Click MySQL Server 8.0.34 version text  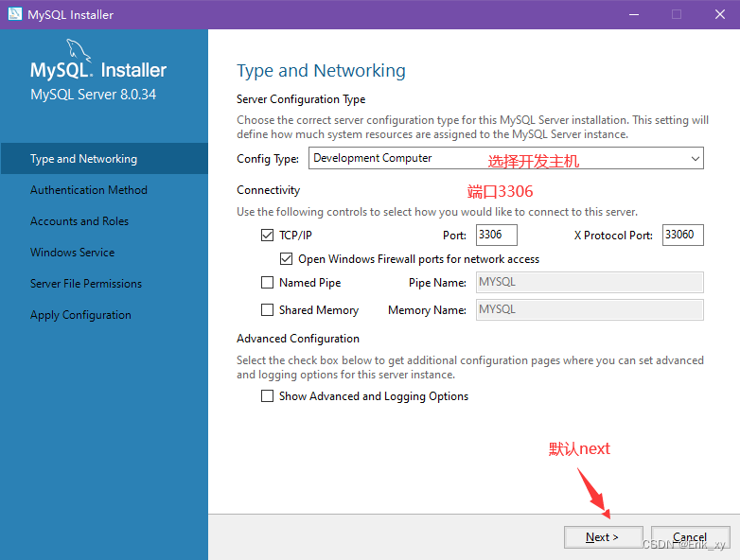[x=93, y=95]
